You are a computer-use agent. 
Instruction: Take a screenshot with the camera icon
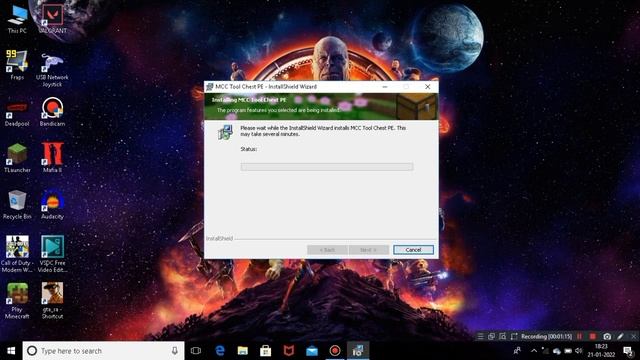[x=607, y=336]
